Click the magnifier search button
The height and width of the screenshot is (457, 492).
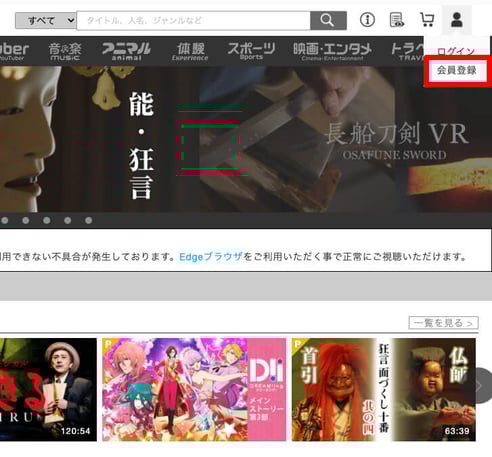[x=328, y=21]
